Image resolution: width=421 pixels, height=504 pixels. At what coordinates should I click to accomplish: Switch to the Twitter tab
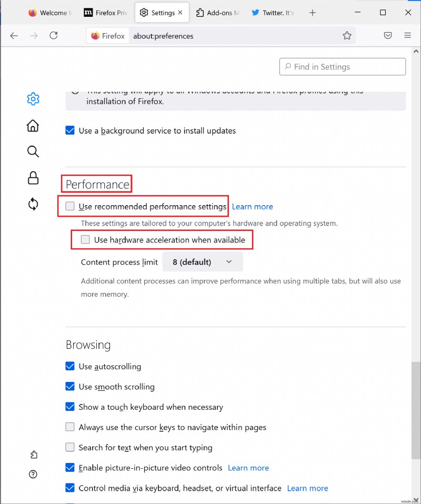point(273,13)
